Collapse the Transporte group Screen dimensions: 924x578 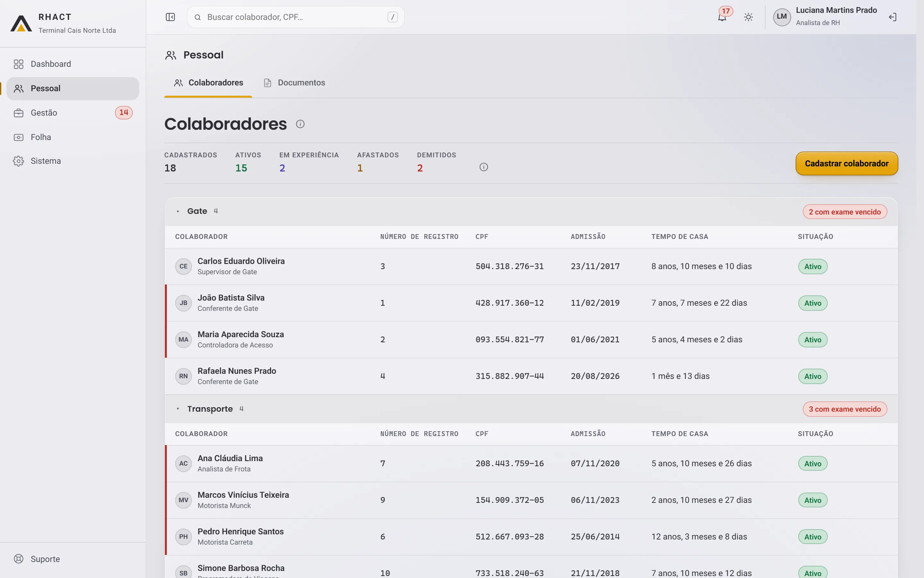[x=177, y=409]
